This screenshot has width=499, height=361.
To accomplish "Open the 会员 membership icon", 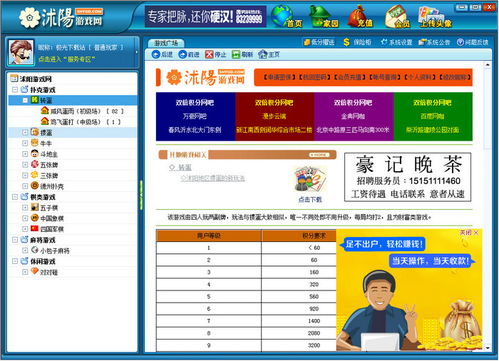I will (397, 16).
